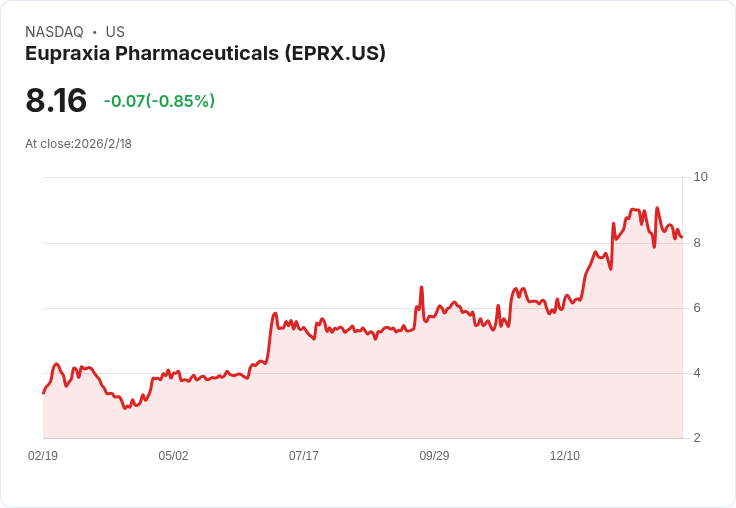Click the 02/19 date on x-axis

pyautogui.click(x=43, y=456)
